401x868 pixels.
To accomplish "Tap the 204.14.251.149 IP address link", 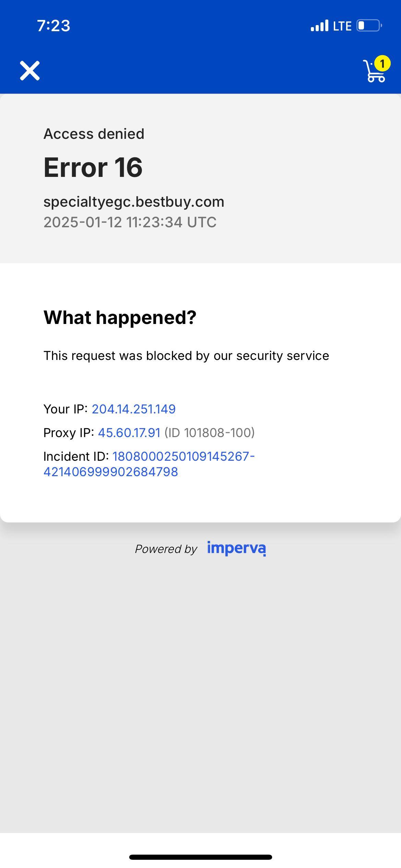I will point(134,409).
